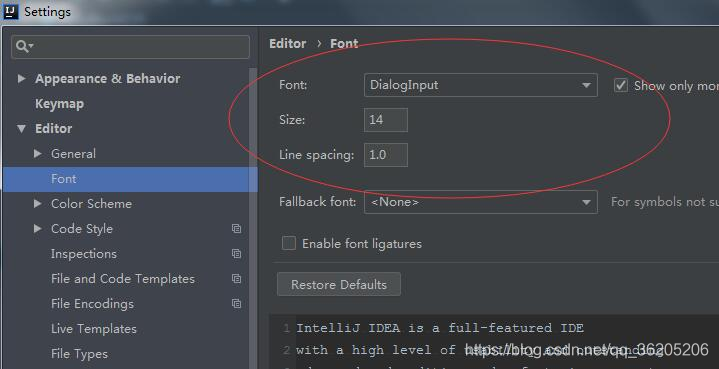The width and height of the screenshot is (719, 369).
Task: Click the Editor breadcrumb link
Action: tap(288, 44)
